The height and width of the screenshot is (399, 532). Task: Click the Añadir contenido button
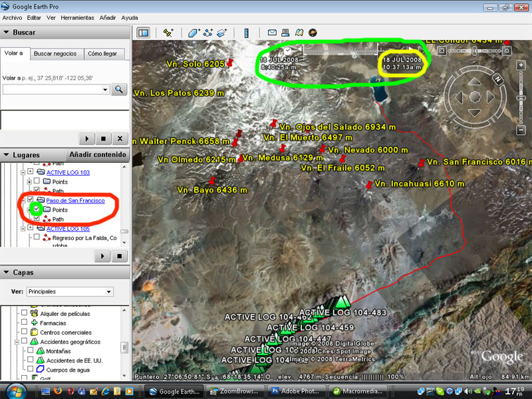point(98,155)
